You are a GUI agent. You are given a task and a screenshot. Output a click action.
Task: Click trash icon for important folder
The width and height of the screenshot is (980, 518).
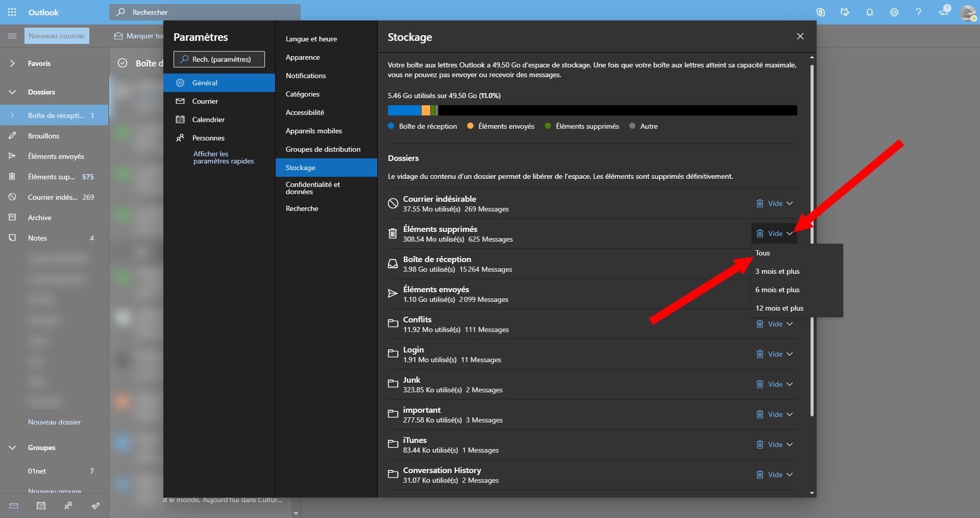759,414
